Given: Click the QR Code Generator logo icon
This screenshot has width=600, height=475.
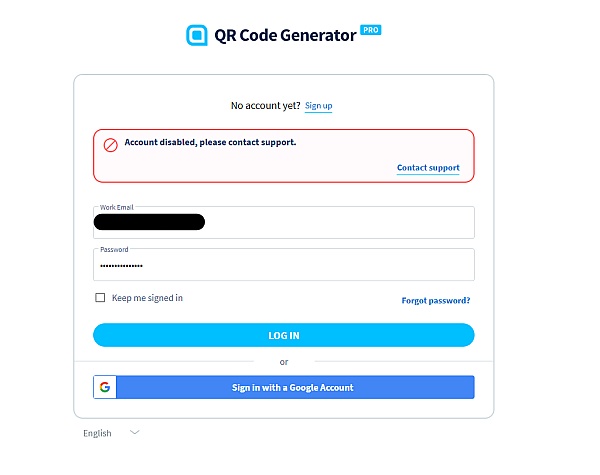Looking at the screenshot, I should click(x=197, y=35).
